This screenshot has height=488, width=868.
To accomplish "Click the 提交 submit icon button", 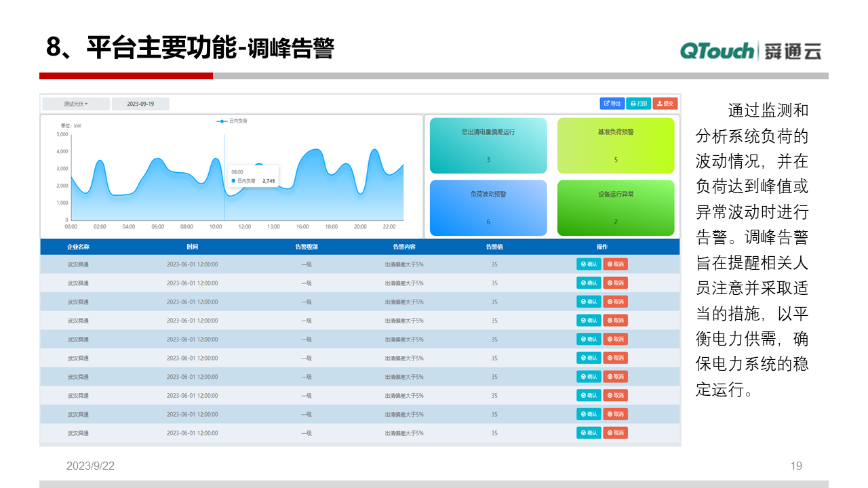I will click(662, 103).
